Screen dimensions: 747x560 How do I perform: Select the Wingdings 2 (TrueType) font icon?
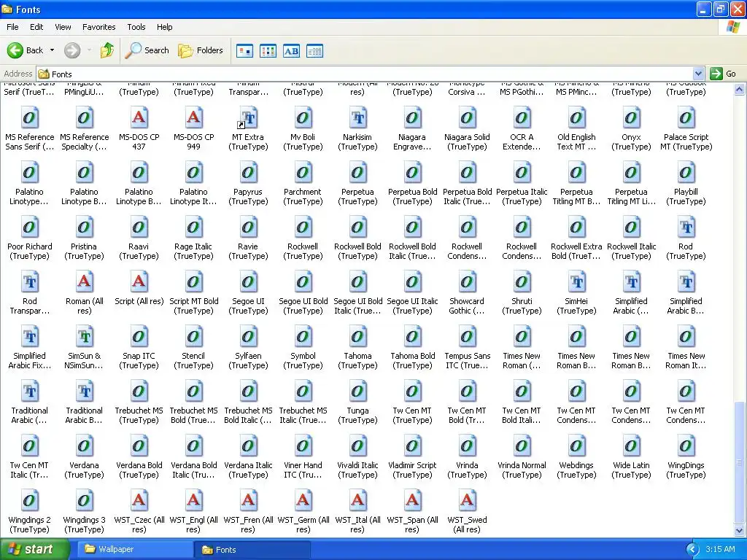click(x=29, y=501)
